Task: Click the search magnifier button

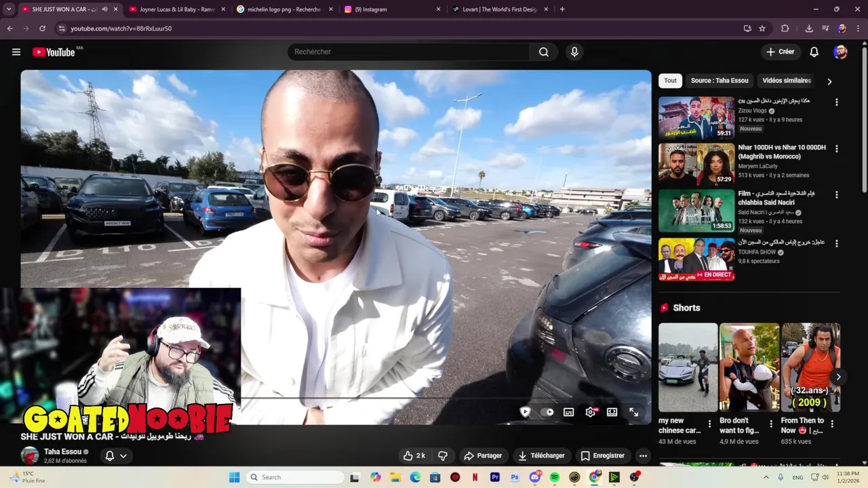Action: pos(544,52)
